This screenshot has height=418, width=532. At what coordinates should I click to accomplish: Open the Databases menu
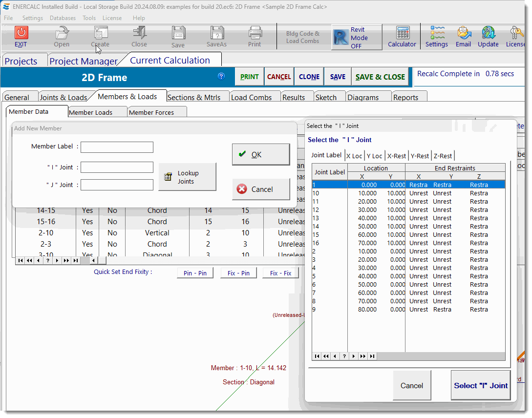click(63, 18)
